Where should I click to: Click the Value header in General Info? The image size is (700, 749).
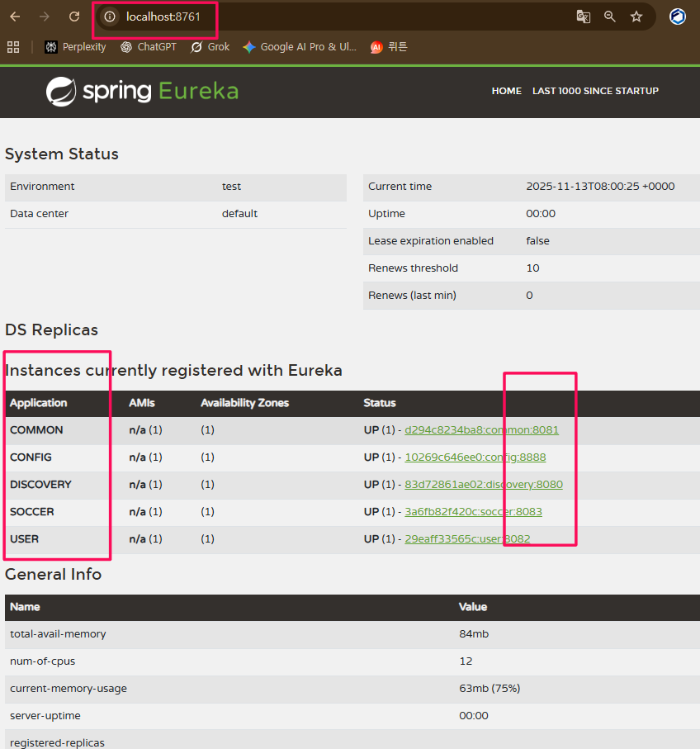(x=473, y=607)
